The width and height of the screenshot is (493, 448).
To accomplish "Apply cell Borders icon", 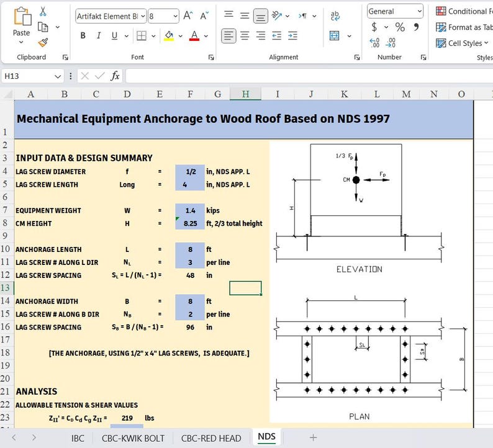I will (142, 36).
